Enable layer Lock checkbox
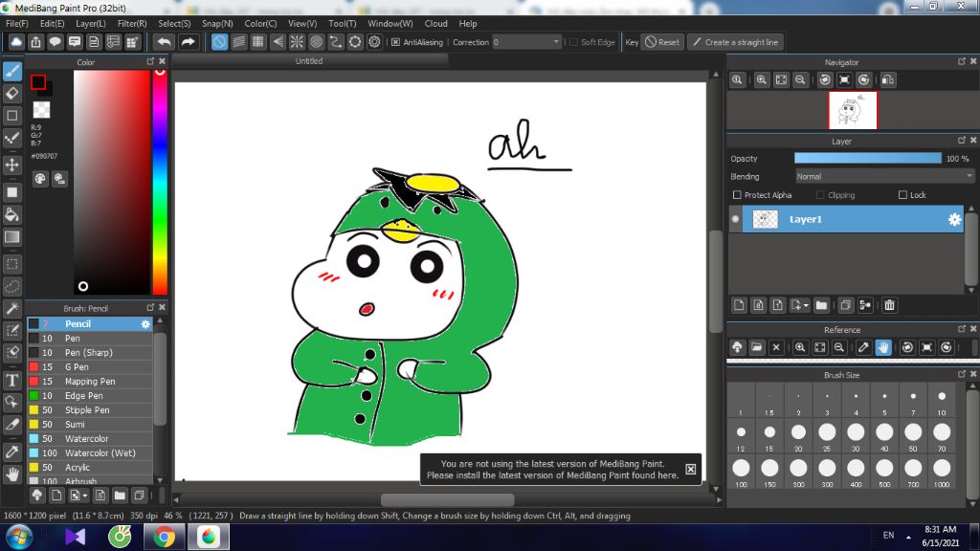This screenshot has width=980, height=551. (x=902, y=195)
